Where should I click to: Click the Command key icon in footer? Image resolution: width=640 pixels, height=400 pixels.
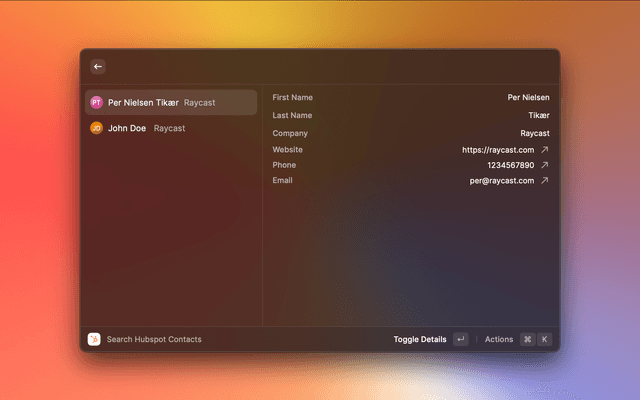point(527,339)
